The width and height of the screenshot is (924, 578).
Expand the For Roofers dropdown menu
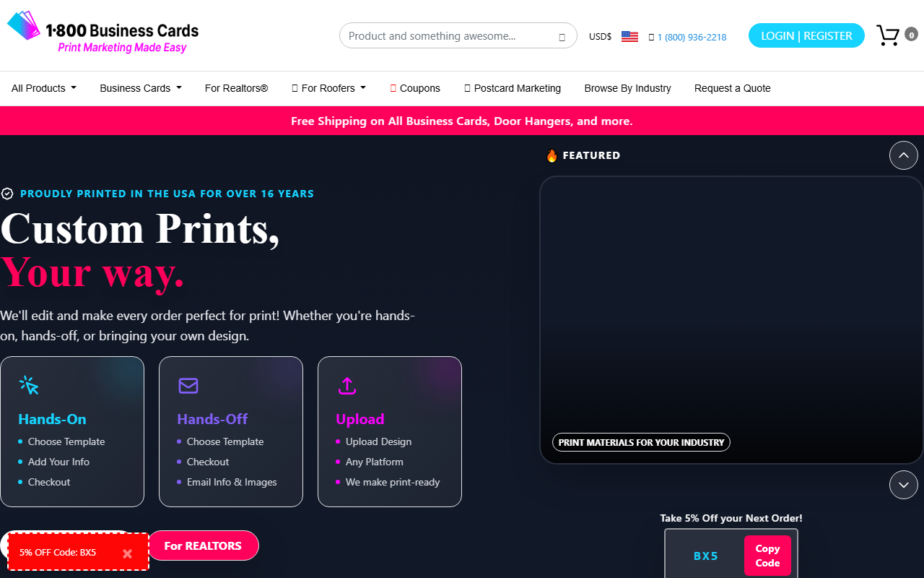click(329, 88)
